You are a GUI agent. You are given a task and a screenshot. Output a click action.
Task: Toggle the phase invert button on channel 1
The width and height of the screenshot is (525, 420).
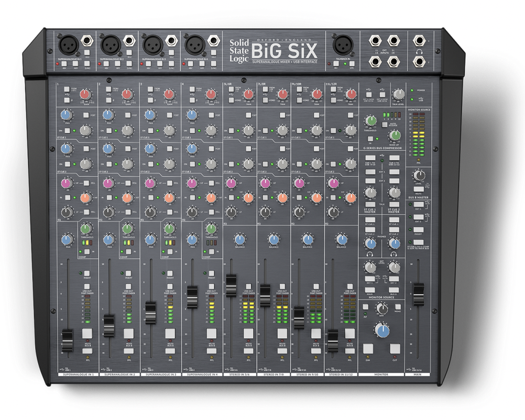67,100
